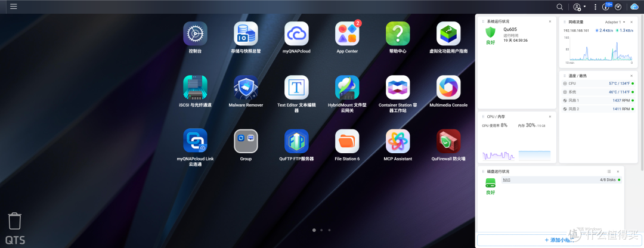Open Multimedia Console
Image resolution: width=644 pixels, height=248 pixels.
(448, 87)
